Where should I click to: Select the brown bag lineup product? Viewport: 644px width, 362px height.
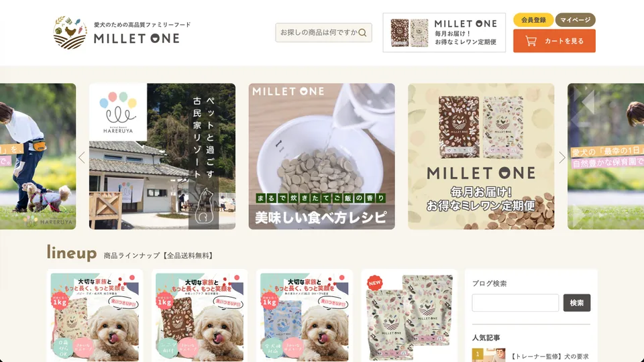pyautogui.click(x=200, y=316)
